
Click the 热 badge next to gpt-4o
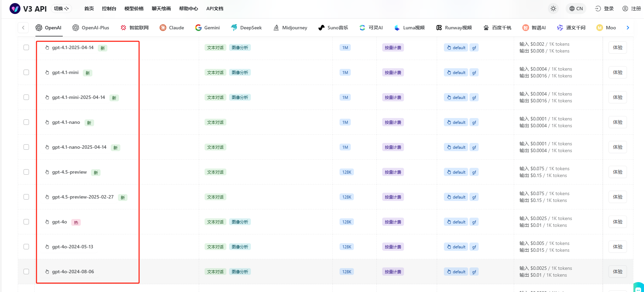(x=76, y=222)
